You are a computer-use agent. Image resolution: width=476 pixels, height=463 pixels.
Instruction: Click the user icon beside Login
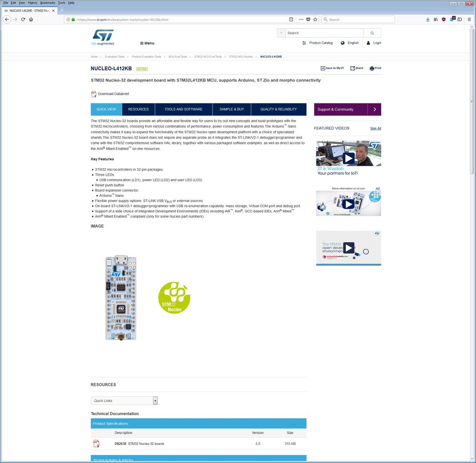368,43
